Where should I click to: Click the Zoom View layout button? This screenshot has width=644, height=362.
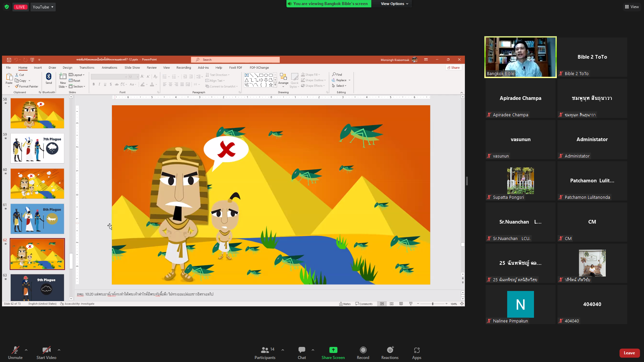[632, 7]
